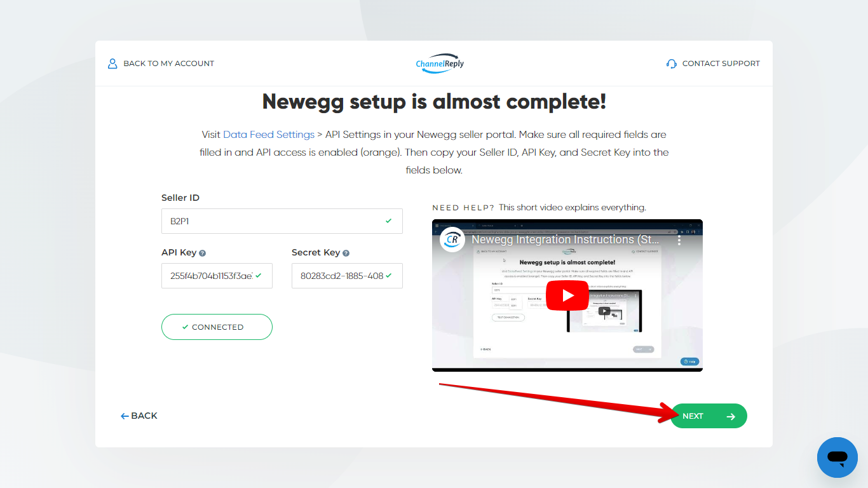Show help tooltip for API Key
The height and width of the screenshot is (488, 868).
(x=203, y=253)
